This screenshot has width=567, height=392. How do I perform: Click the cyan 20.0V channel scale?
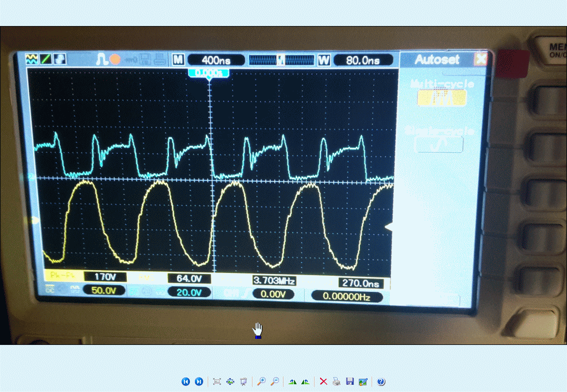189,292
